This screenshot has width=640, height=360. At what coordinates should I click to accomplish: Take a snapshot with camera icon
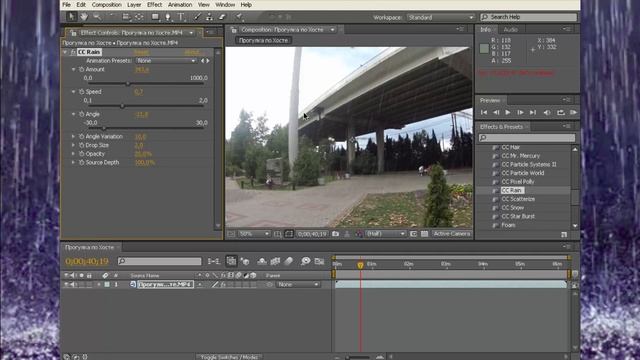(336, 234)
